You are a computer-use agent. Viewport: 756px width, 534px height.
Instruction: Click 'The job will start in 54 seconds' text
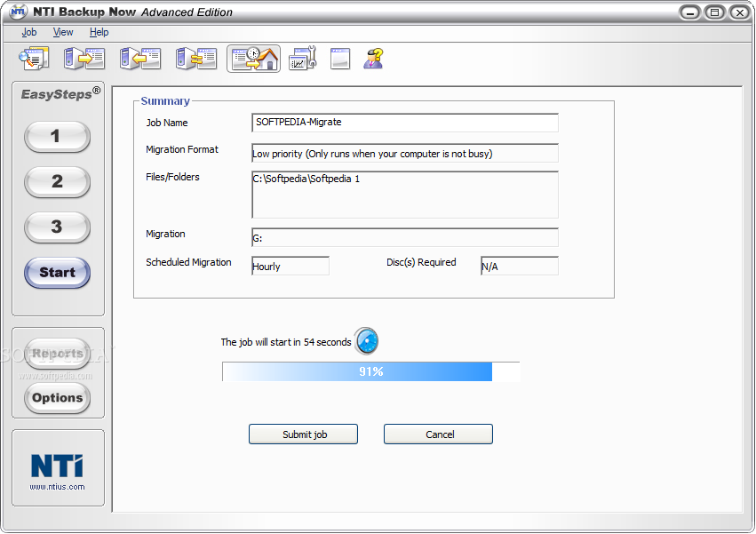pyautogui.click(x=286, y=342)
